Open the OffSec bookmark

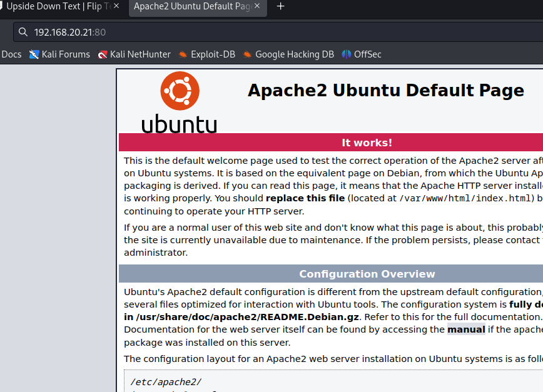tap(362, 54)
